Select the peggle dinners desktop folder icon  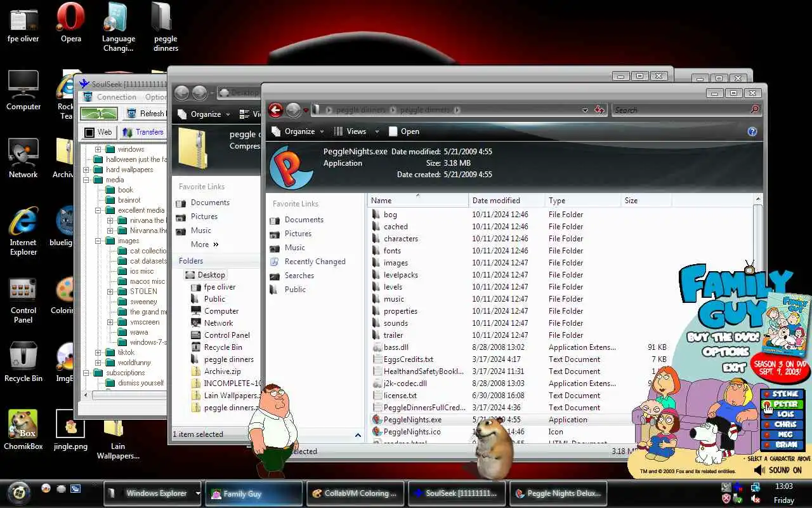[166, 27]
